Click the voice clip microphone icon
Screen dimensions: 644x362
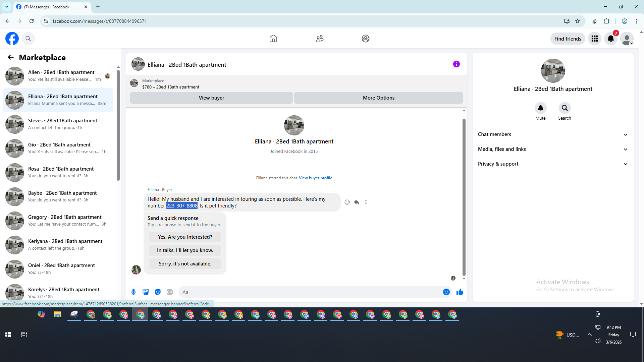133,292
